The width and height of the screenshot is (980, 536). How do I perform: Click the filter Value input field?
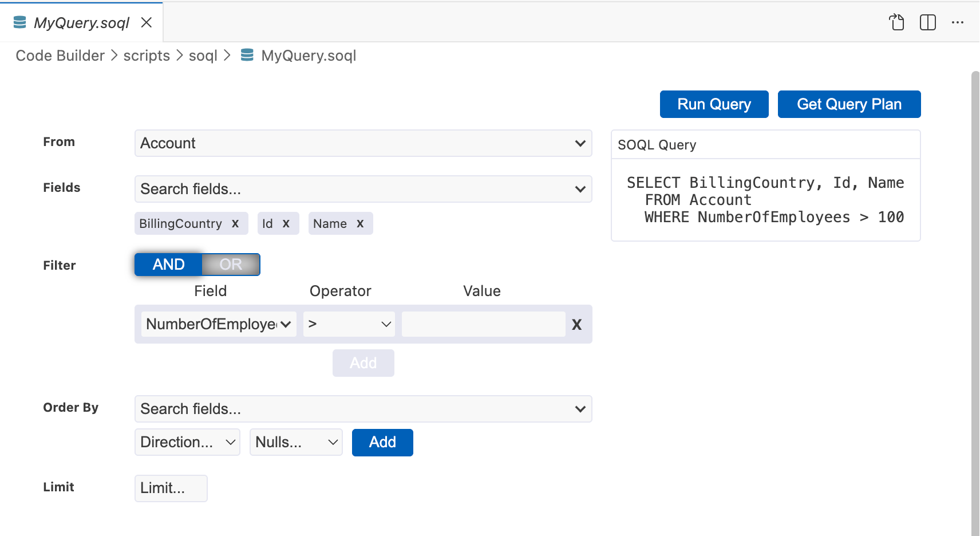click(x=484, y=324)
